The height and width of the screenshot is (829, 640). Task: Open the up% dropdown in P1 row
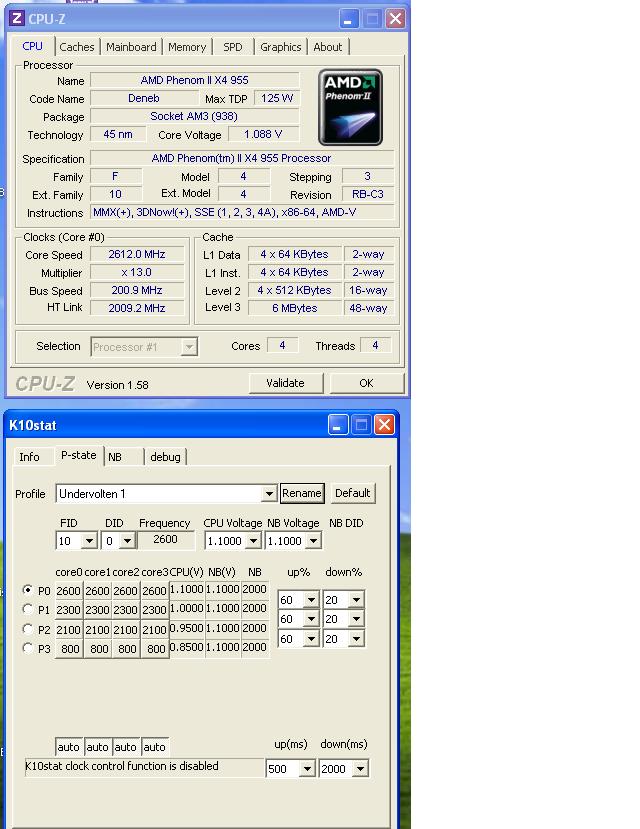click(x=311, y=619)
